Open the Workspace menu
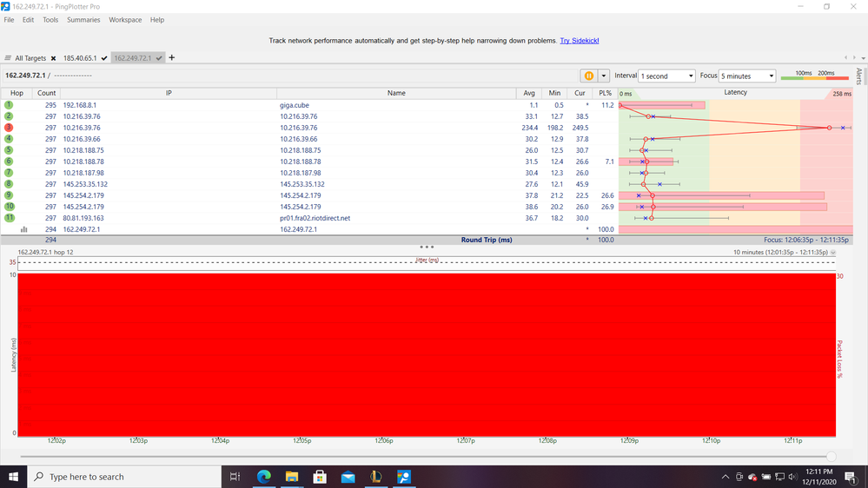 point(125,20)
